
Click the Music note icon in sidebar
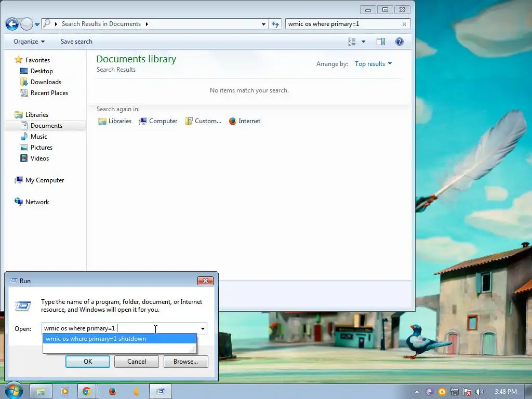pos(24,137)
